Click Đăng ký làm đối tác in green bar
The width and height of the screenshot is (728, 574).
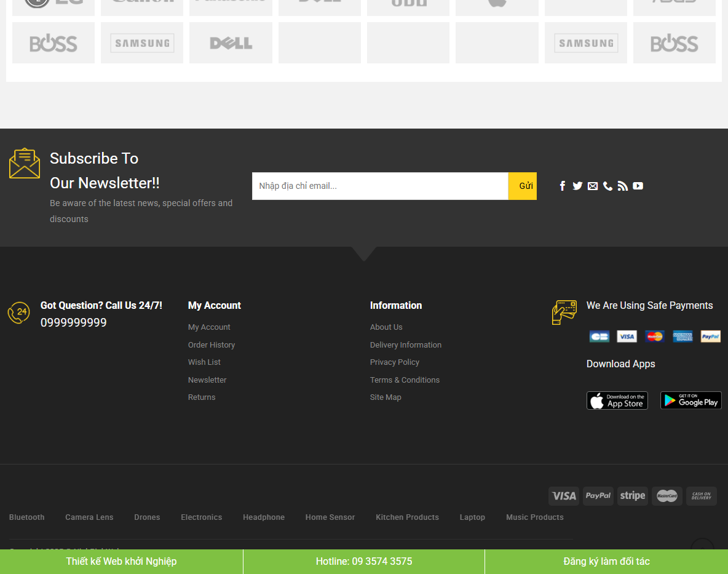coord(606,561)
